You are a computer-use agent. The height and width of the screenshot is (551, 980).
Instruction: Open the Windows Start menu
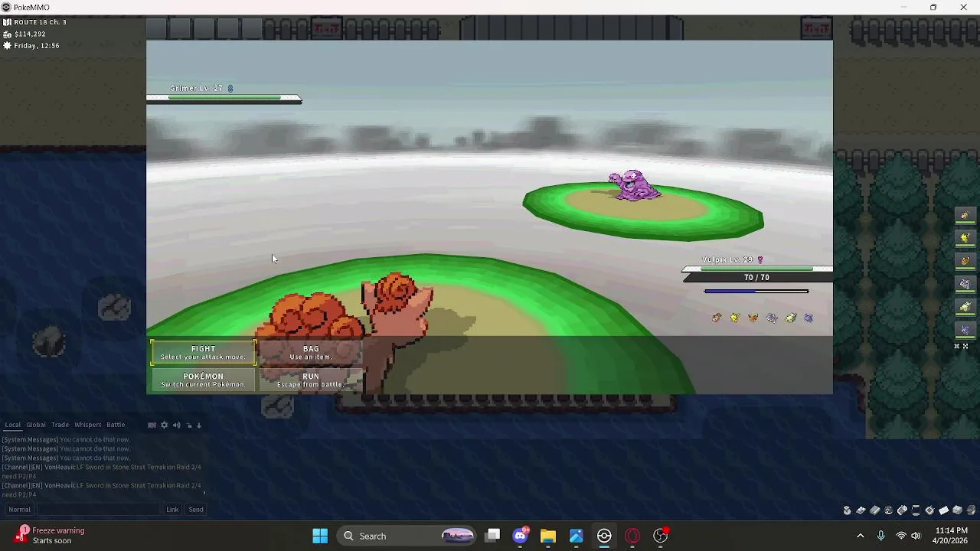click(x=320, y=536)
